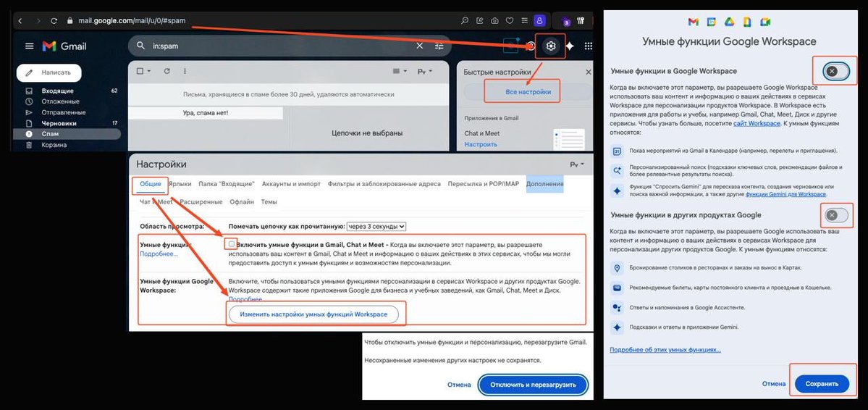Expand the select-all checkbox dropdown arrow
Screen dimensions: 868x410
149,71
